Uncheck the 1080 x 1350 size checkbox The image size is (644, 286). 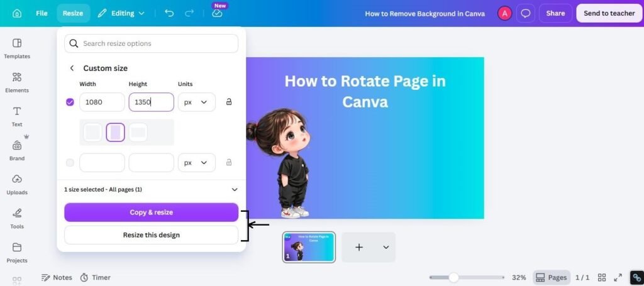70,102
